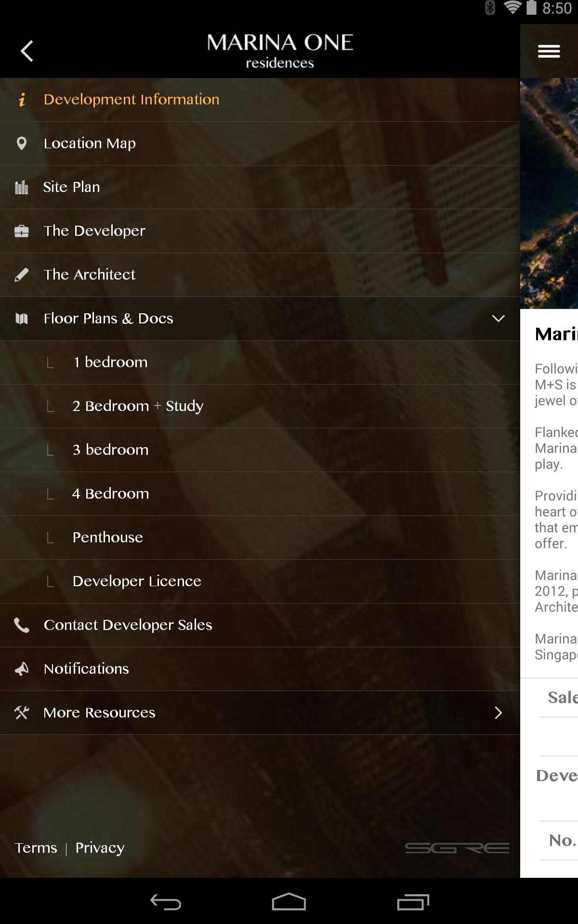Image resolution: width=578 pixels, height=924 pixels.
Task: Tap the info icon beside Development Information
Action: point(22,100)
